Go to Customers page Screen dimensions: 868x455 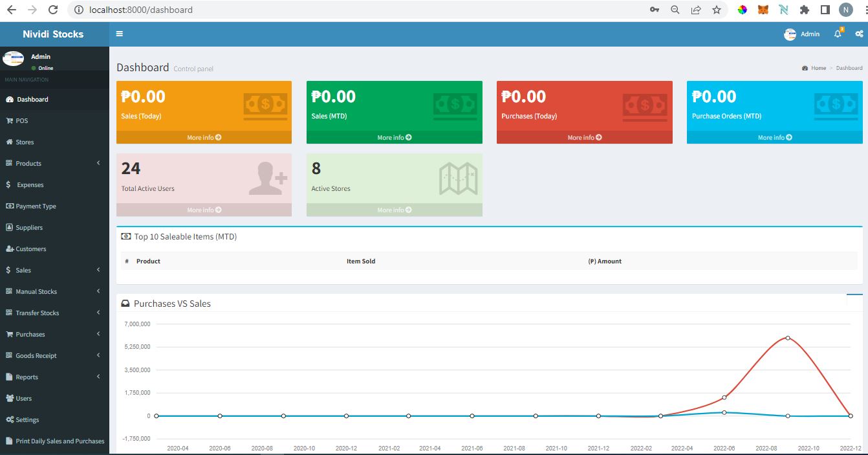30,249
